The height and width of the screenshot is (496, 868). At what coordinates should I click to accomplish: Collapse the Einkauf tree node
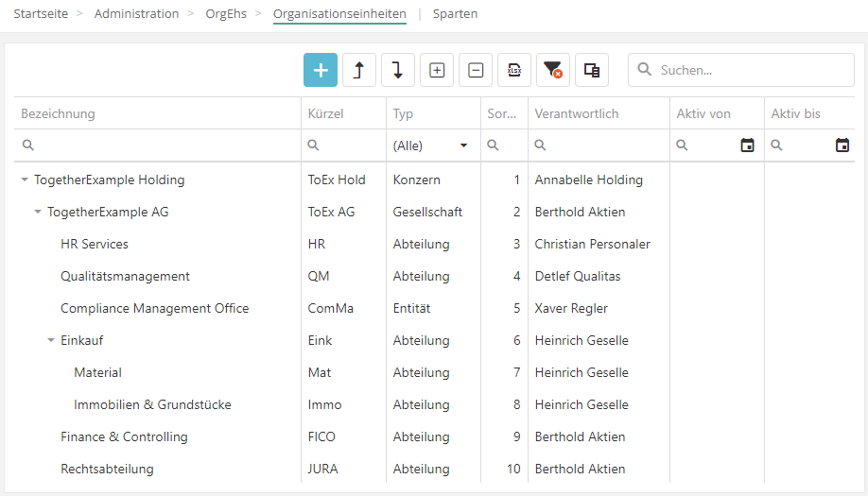(51, 340)
